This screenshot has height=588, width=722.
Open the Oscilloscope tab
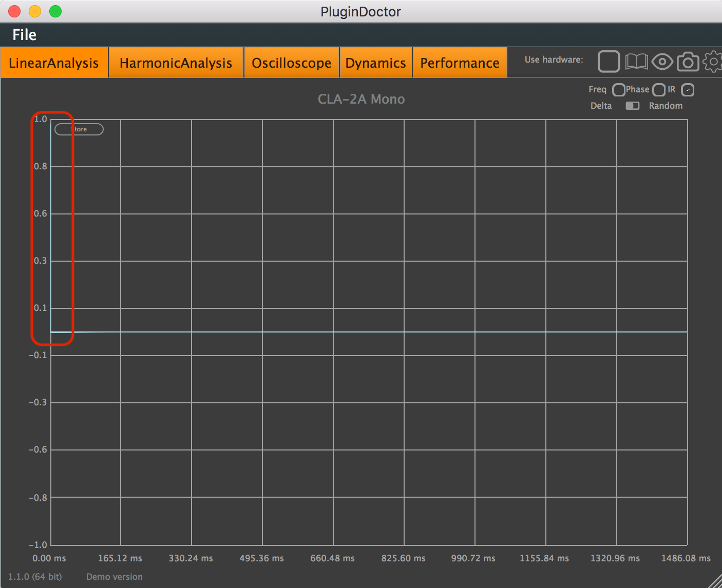(x=291, y=63)
